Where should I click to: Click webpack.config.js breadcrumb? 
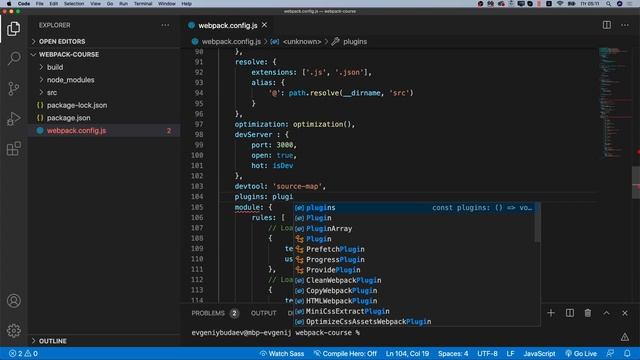[231, 42]
